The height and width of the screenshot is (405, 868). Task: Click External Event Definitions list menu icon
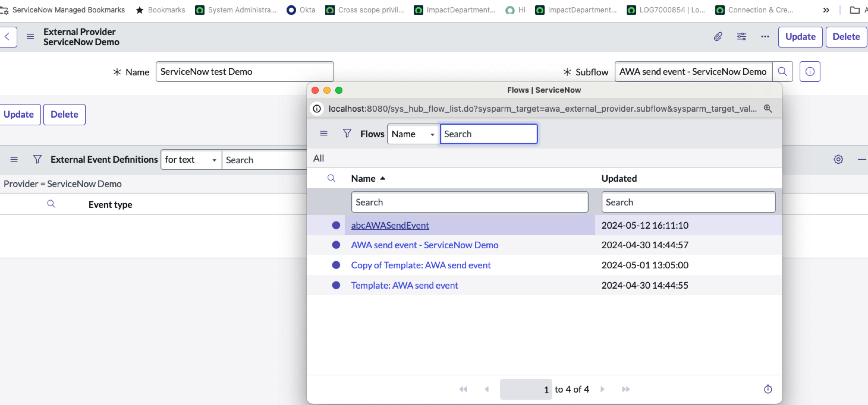(14, 159)
